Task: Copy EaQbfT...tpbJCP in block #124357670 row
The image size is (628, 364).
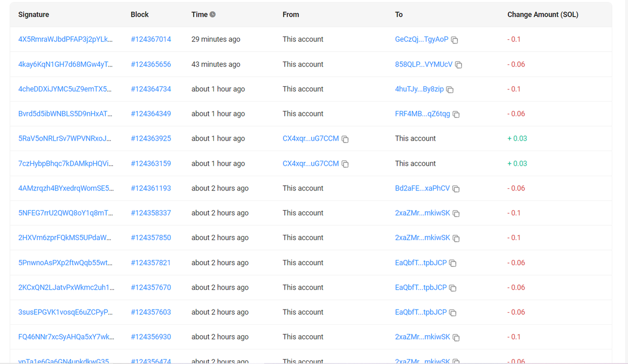Action: click(453, 288)
